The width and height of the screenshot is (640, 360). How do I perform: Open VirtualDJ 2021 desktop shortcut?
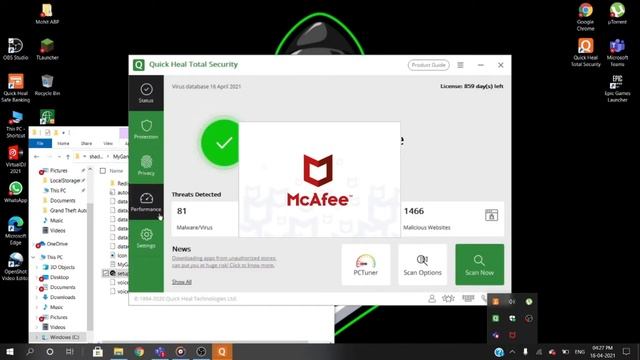coord(16,159)
